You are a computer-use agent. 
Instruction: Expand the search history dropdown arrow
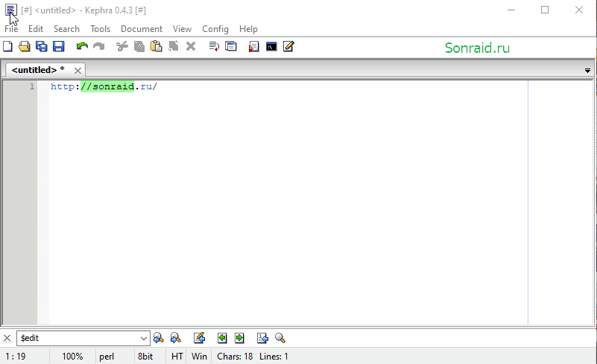pos(144,338)
